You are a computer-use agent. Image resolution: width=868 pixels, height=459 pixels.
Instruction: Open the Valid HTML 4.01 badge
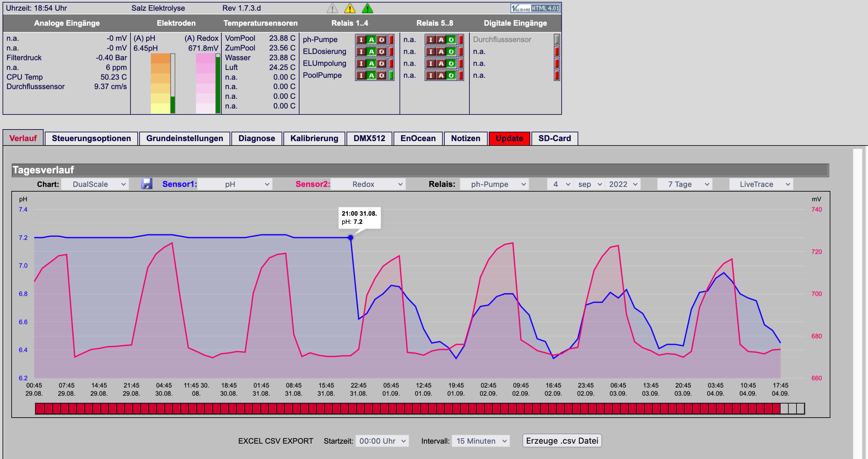pos(535,8)
